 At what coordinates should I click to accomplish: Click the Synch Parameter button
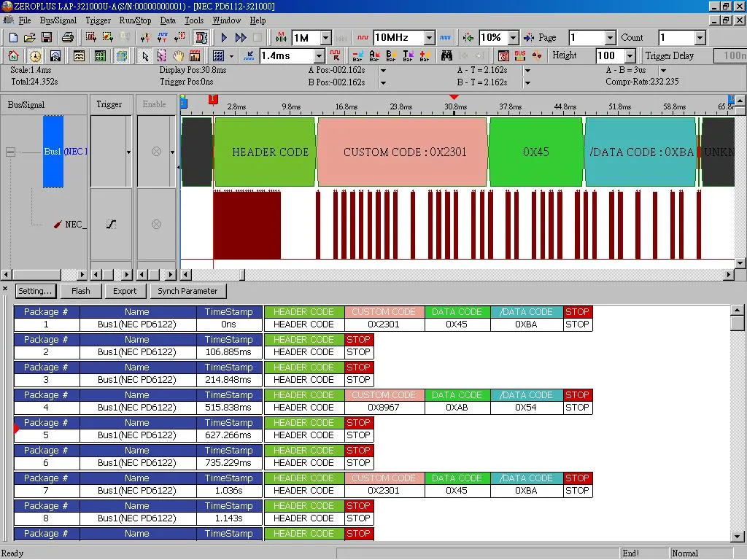(x=187, y=291)
